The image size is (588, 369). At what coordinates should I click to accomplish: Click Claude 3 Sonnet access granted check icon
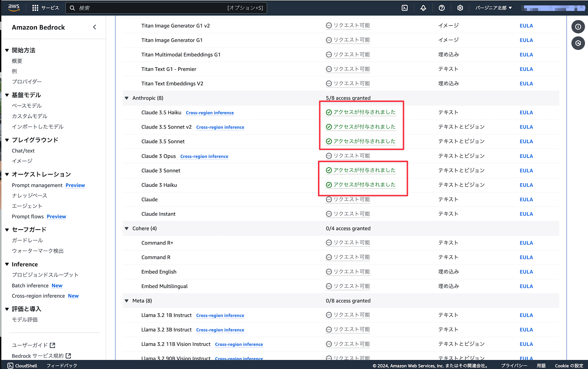tap(329, 170)
